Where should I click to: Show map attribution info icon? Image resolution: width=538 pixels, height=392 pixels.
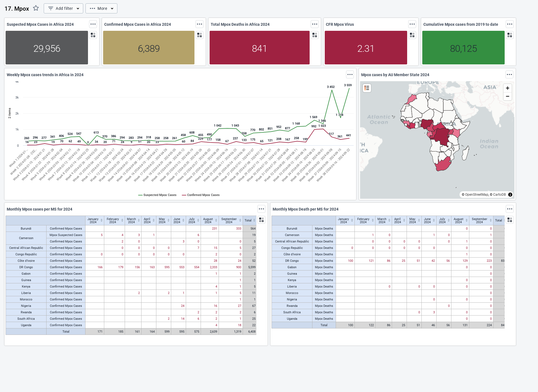coord(510,195)
